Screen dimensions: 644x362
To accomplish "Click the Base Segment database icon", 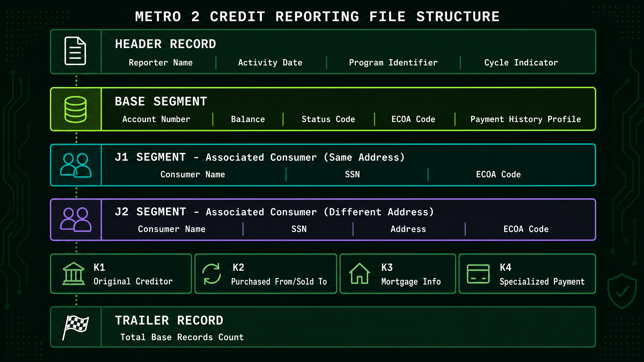I will pyautogui.click(x=75, y=109).
